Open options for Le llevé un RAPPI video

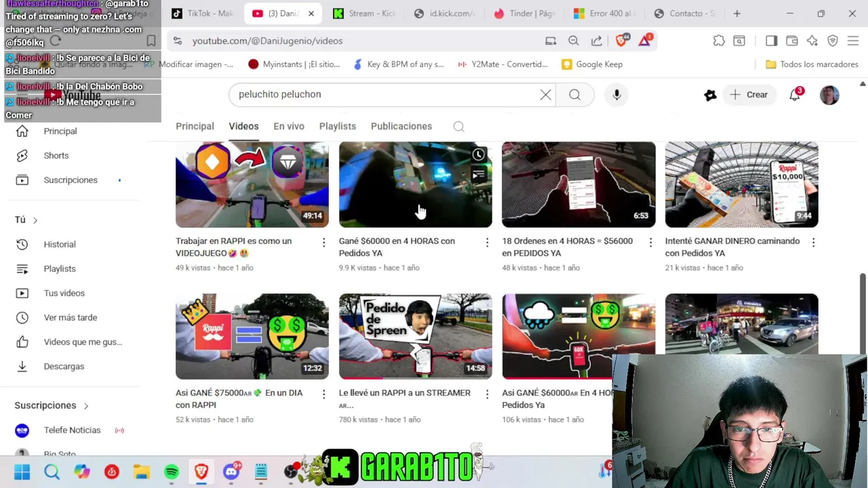tap(487, 394)
